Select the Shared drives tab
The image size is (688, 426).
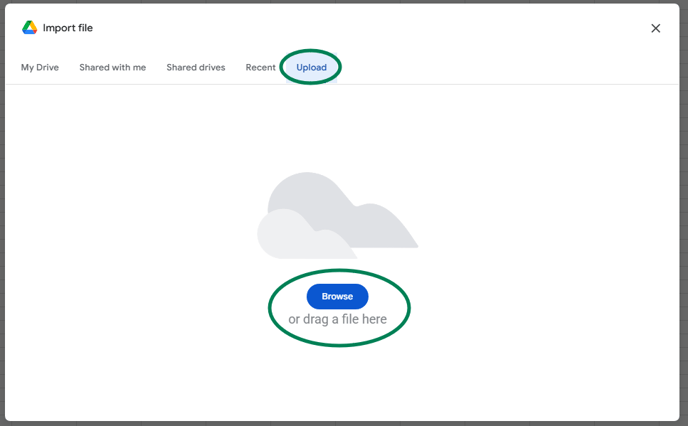click(x=195, y=67)
